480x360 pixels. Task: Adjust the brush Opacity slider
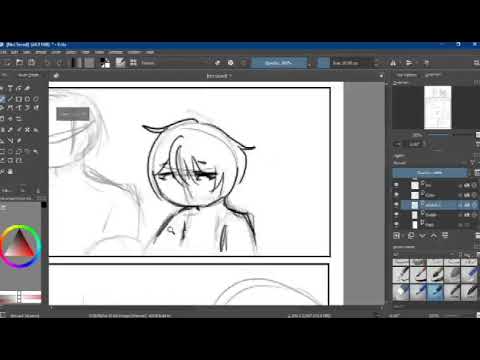(279, 63)
